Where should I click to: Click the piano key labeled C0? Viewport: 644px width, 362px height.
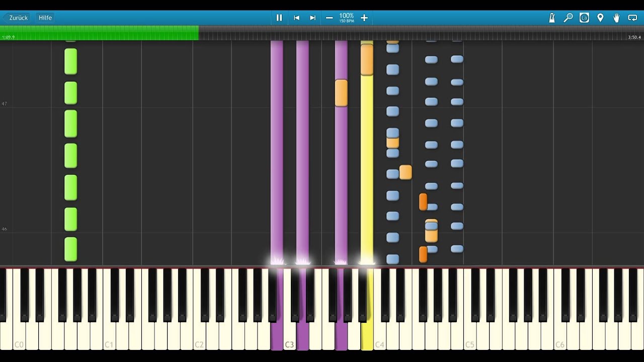pos(19,310)
